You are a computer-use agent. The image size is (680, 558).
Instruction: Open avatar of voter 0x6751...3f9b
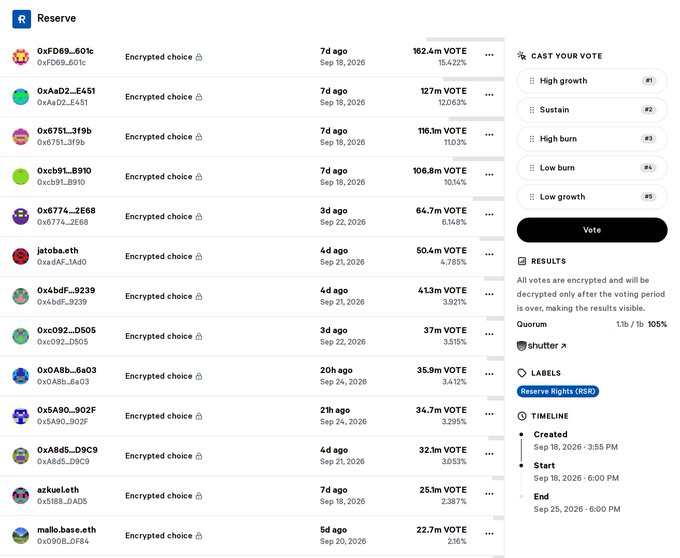(20, 137)
